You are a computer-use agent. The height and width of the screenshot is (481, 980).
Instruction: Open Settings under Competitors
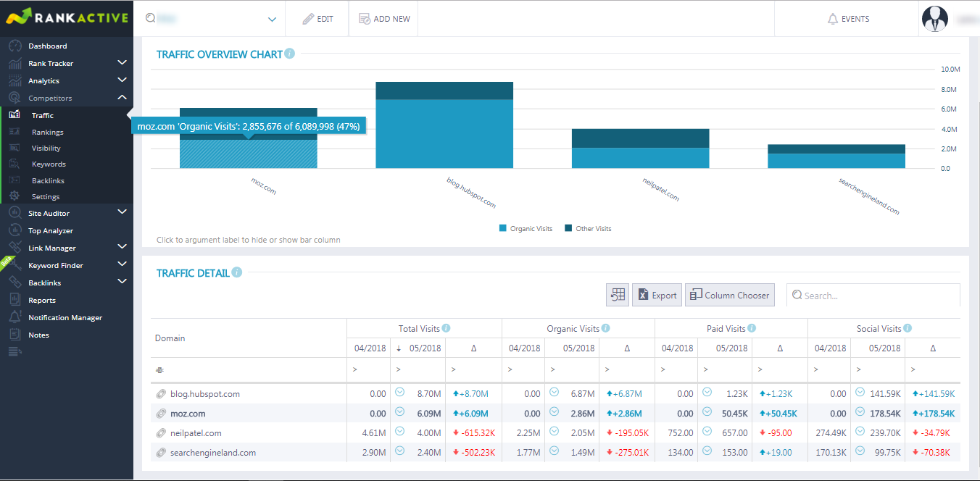pyautogui.click(x=46, y=197)
